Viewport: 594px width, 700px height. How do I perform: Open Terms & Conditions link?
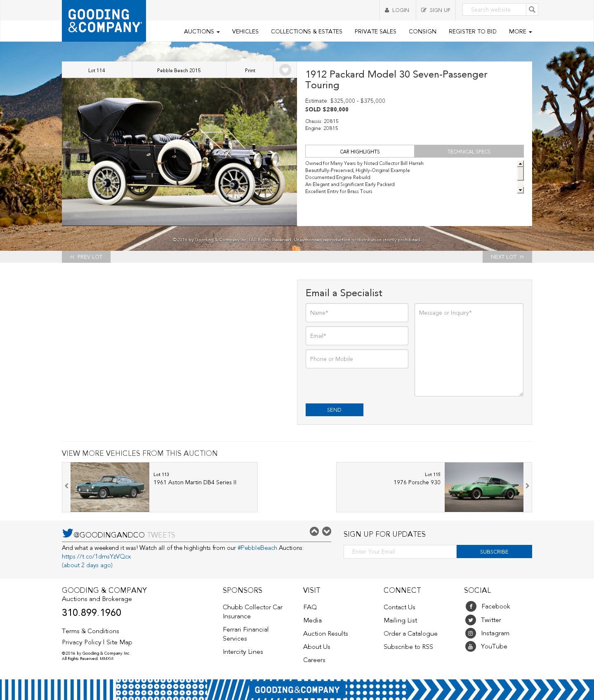[90, 631]
